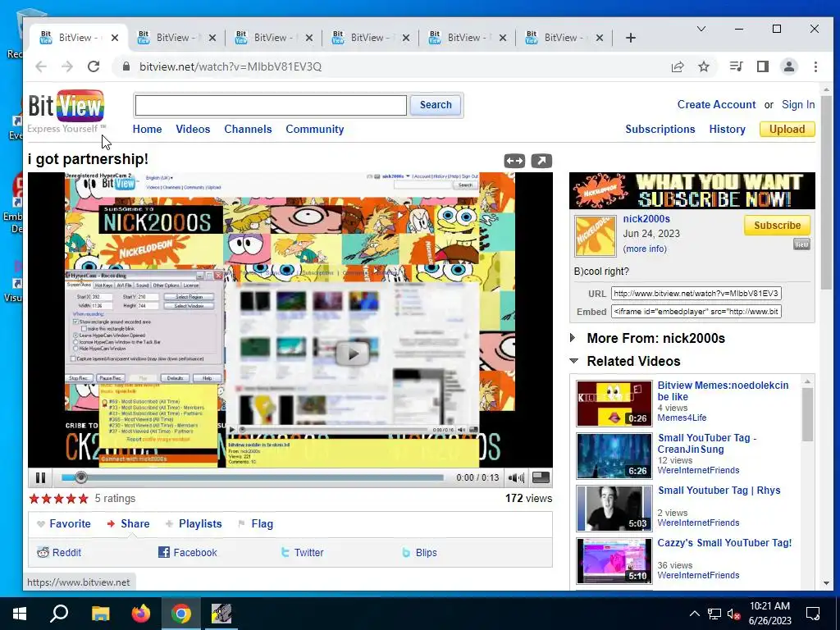Click the nick2000s channel avatar
The image size is (840, 630).
coord(596,235)
